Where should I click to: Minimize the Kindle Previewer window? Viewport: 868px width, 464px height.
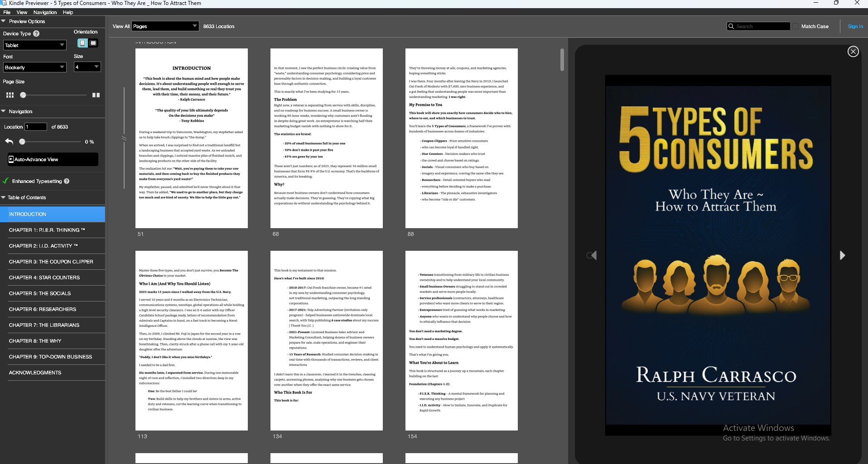click(x=816, y=3)
